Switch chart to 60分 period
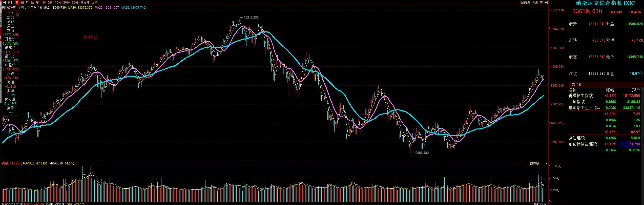The height and width of the screenshot is (205, 644). point(75,3)
